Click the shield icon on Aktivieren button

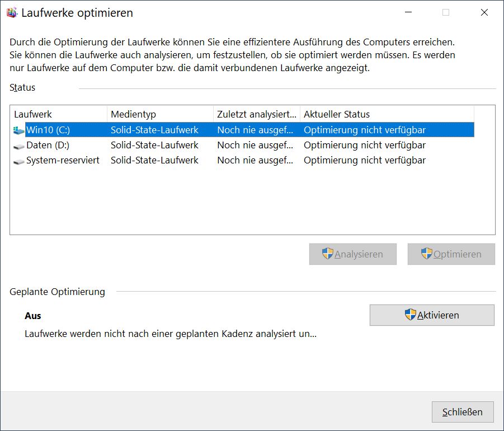tap(410, 315)
